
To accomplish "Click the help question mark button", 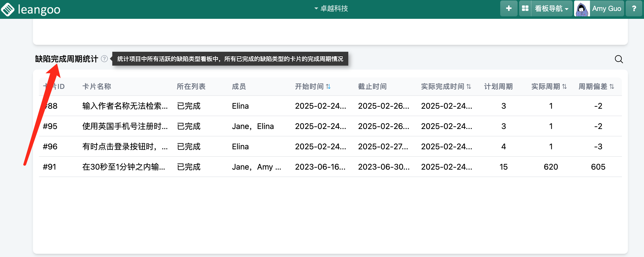I will pos(634,9).
